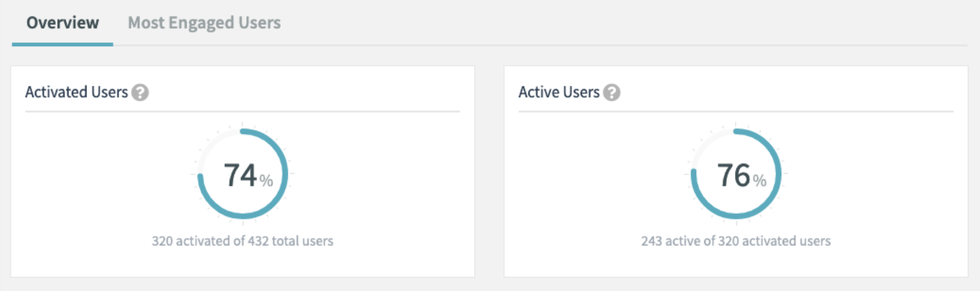
Task: Click the divider line under the Activated Users title
Action: (242, 111)
